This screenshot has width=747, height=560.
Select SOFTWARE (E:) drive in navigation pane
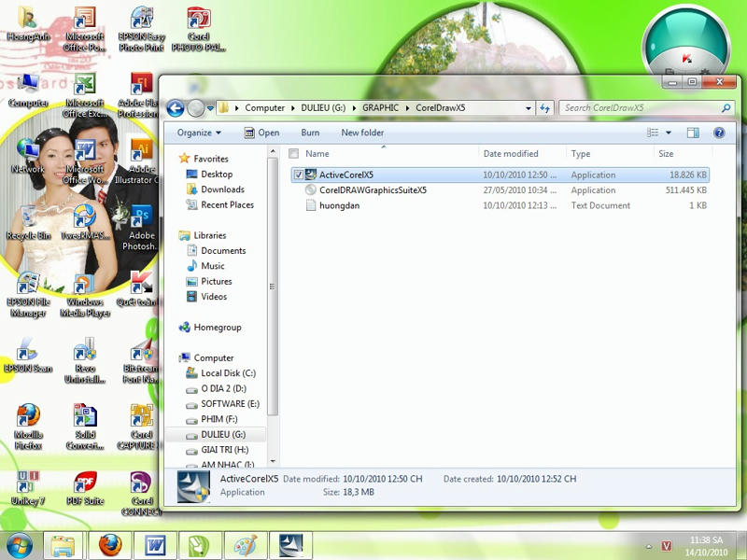[x=230, y=404]
